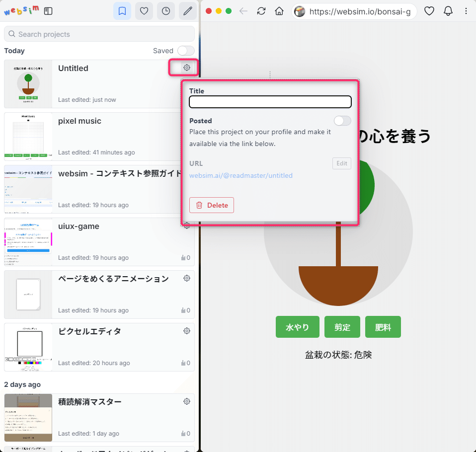Click the 盆栽の状態: 危険 status text
This screenshot has height=452, width=476.
pyautogui.click(x=338, y=355)
